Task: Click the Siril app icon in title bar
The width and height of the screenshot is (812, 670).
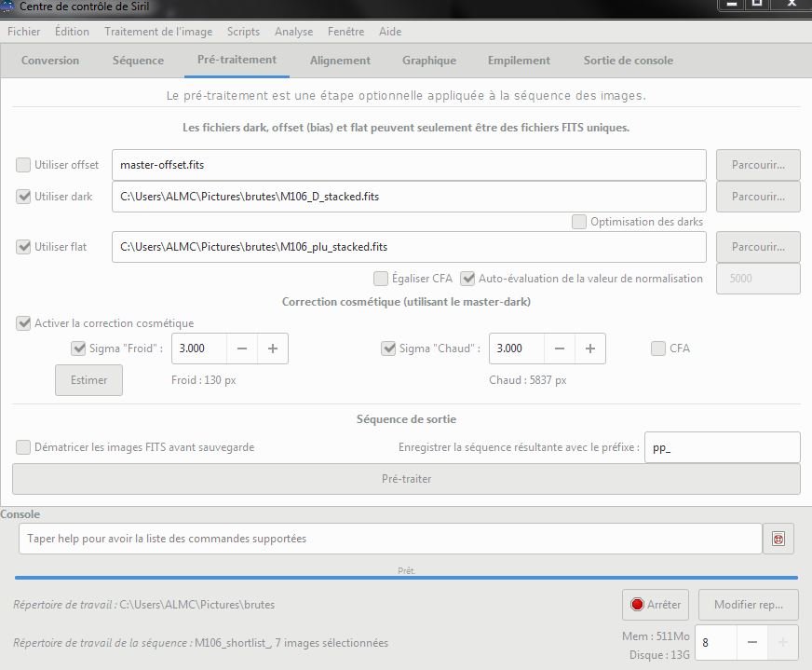Action: (7, 6)
